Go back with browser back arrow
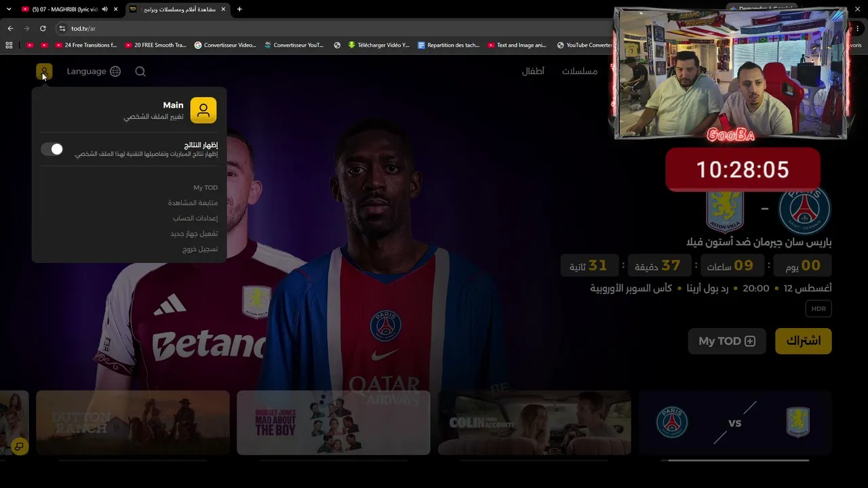Screen dimensions: 868x488 [x=10, y=28]
